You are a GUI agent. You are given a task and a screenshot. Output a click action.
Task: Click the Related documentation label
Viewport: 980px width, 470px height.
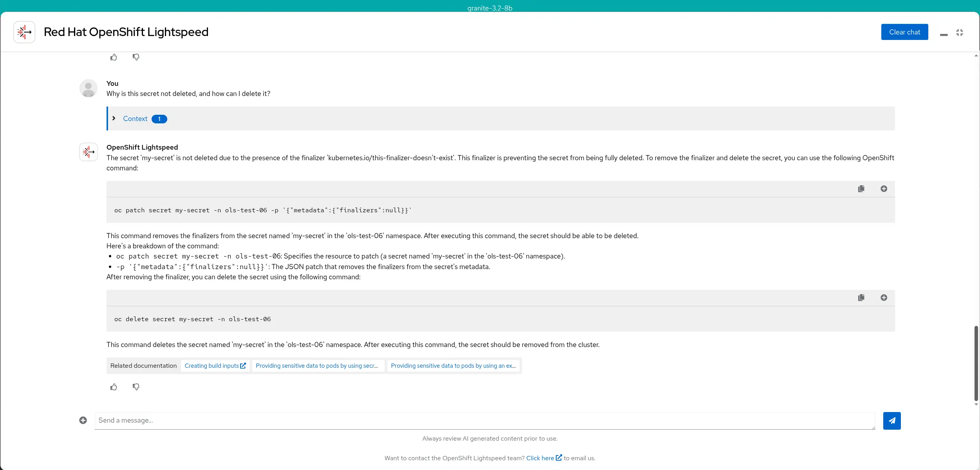(143, 366)
